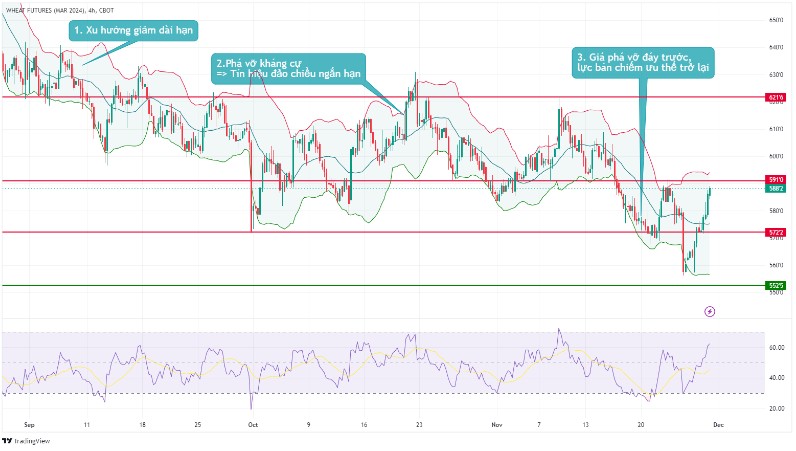Click the 5887 current price label
The height and width of the screenshot is (451, 796).
(775, 188)
